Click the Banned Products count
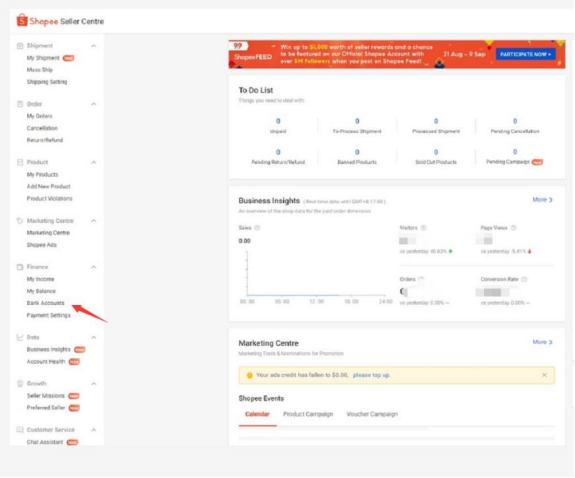Screen dimensions: 575x478 [357, 152]
